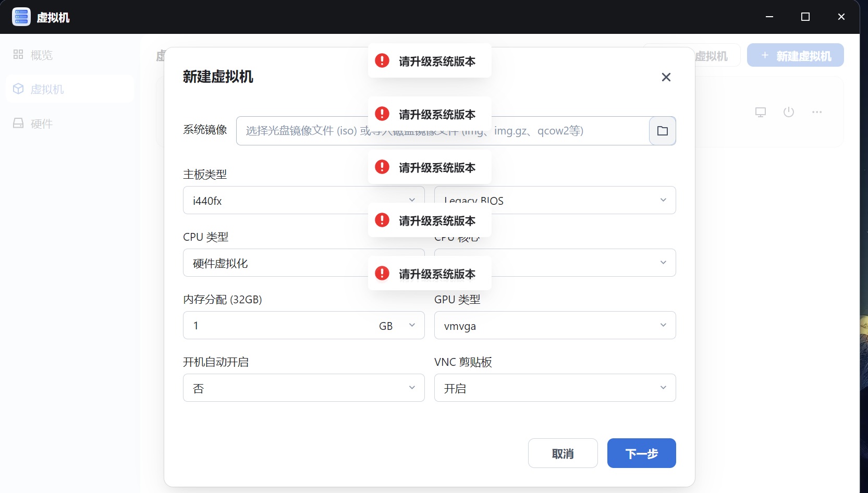Open the VNC 剪贴板 dropdown set to 开启

[555, 388]
